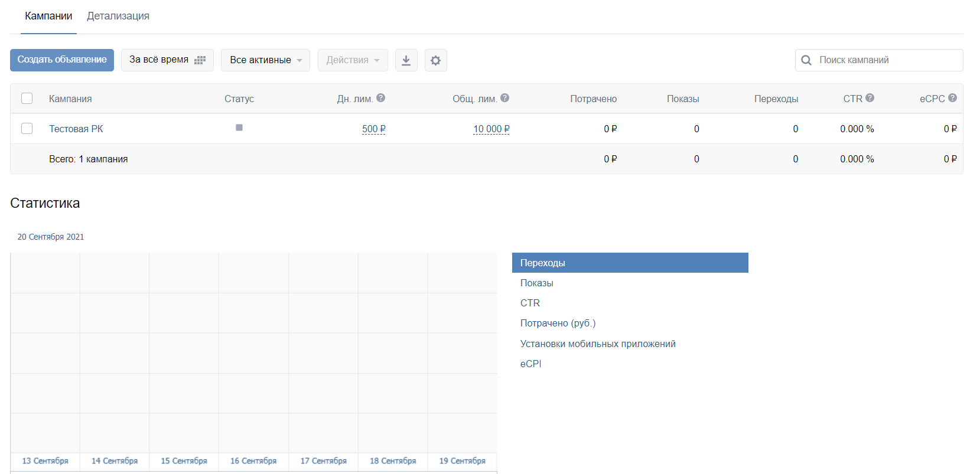Click the CTR column header text

coord(852,99)
